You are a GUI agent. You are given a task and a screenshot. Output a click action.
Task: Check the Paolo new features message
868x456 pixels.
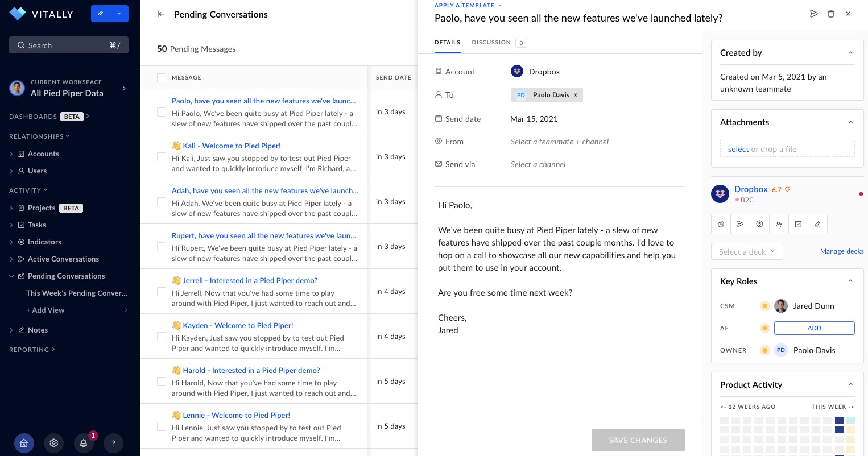pyautogui.click(x=162, y=112)
